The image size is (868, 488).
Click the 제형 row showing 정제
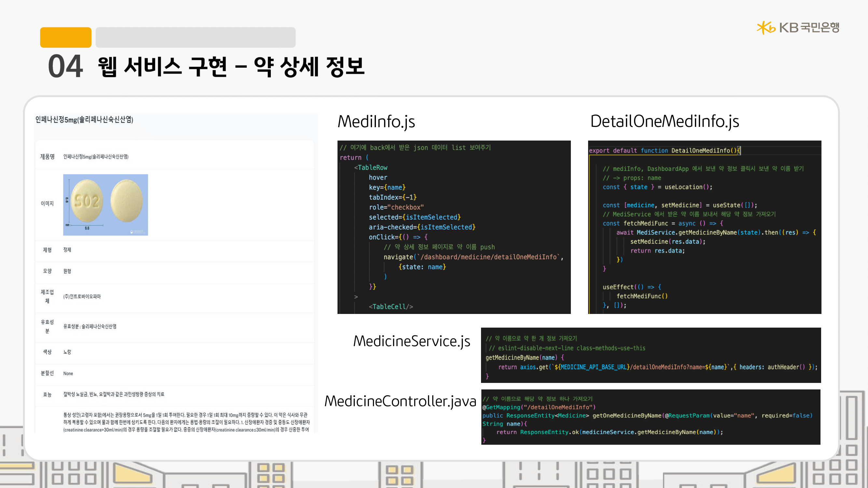pos(67,250)
